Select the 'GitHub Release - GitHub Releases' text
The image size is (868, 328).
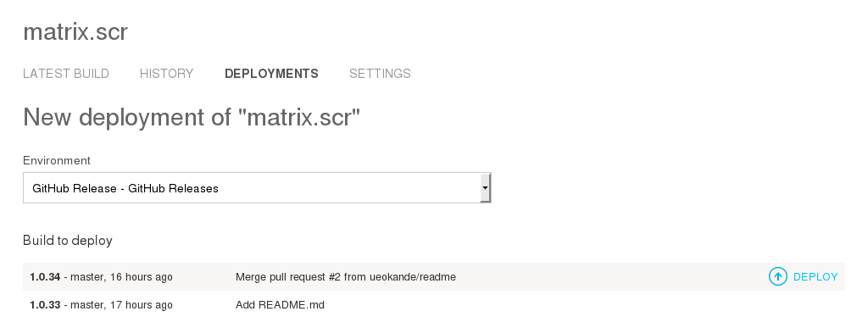coord(125,189)
